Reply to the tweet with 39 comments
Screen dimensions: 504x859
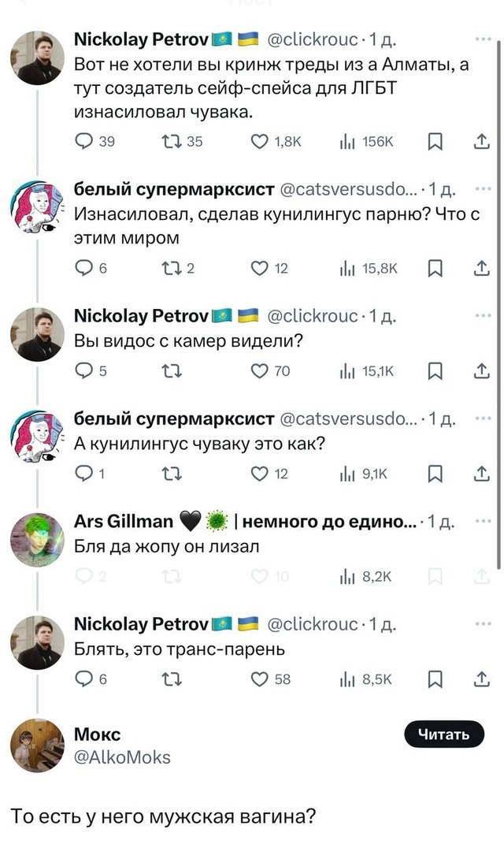point(83,141)
